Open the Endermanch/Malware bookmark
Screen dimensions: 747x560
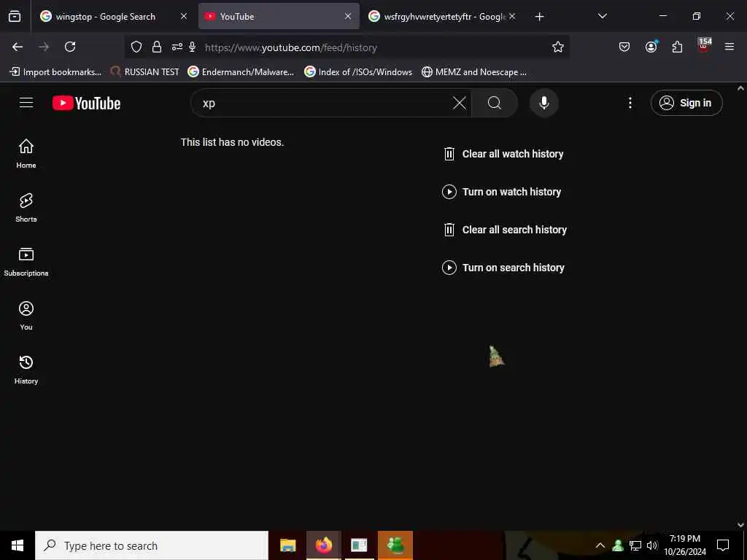(241, 72)
